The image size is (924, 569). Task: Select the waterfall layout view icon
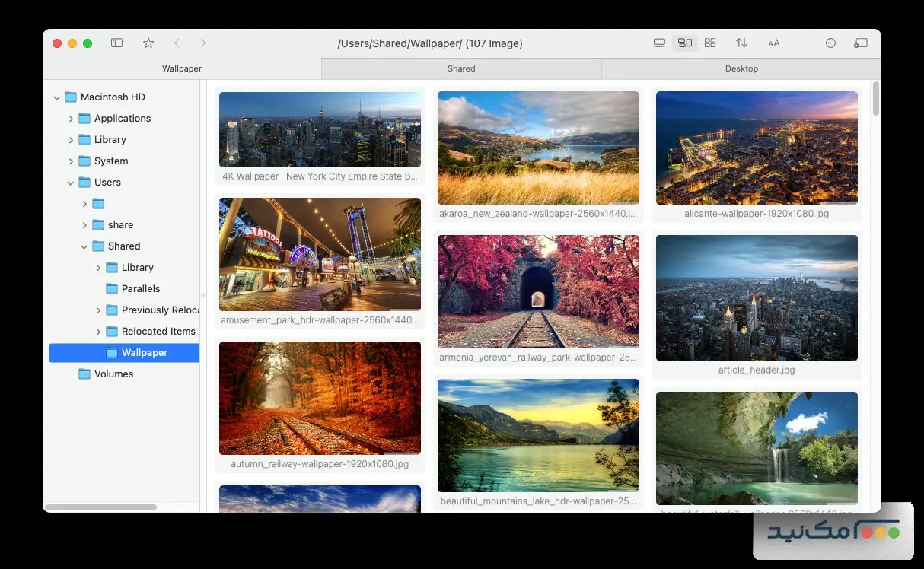(685, 43)
